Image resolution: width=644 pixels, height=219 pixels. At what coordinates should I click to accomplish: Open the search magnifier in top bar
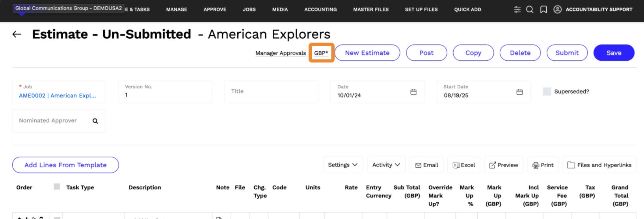[x=530, y=9]
